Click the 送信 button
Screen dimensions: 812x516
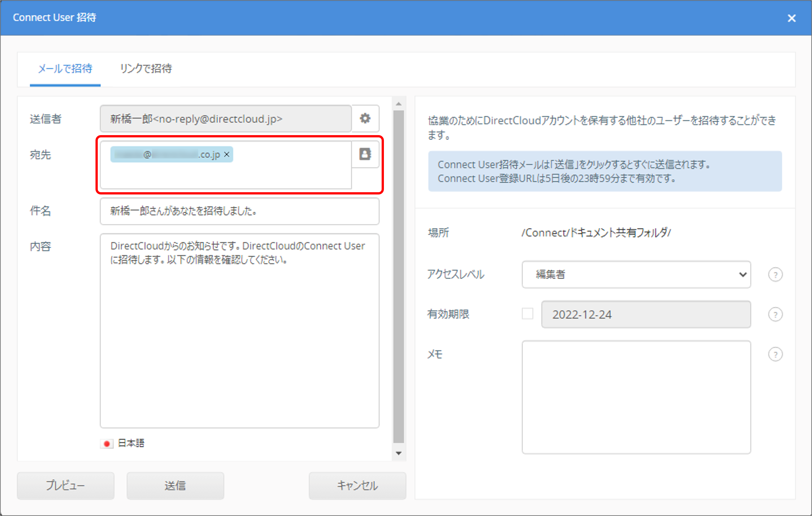pyautogui.click(x=175, y=485)
